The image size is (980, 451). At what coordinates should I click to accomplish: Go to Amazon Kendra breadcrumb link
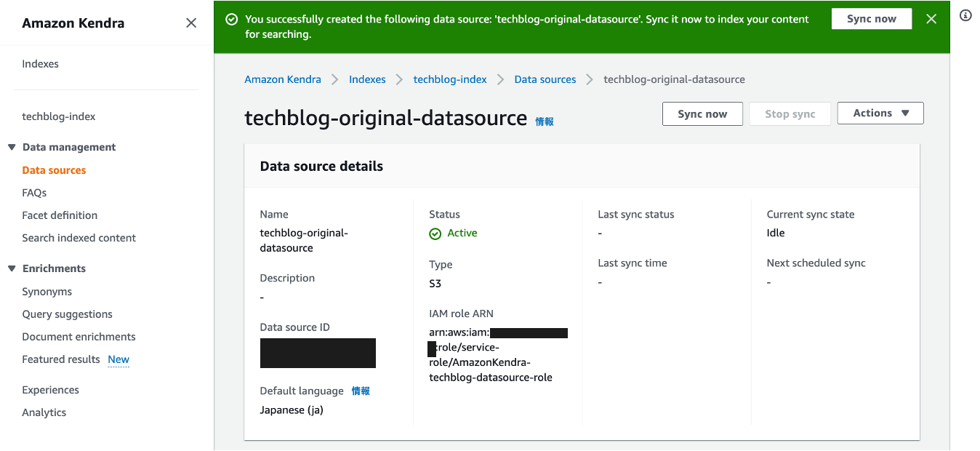coord(283,79)
